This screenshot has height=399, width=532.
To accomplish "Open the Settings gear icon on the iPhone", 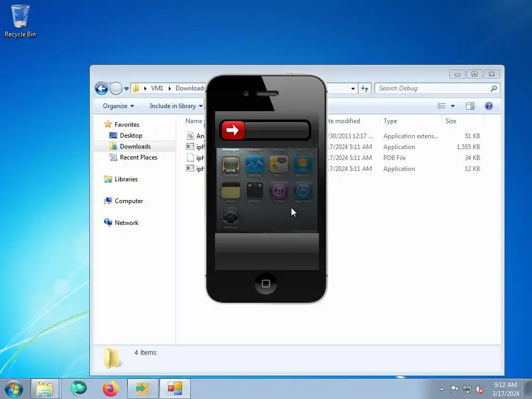I will (231, 217).
